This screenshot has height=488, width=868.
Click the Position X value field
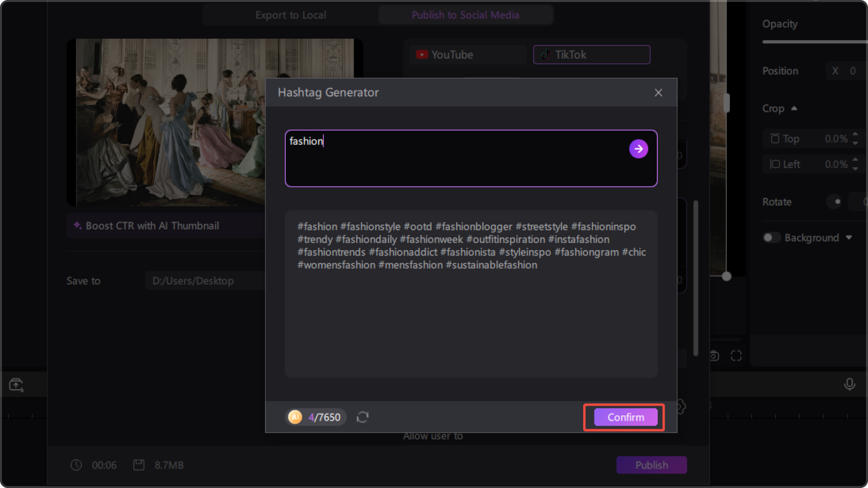(x=847, y=71)
